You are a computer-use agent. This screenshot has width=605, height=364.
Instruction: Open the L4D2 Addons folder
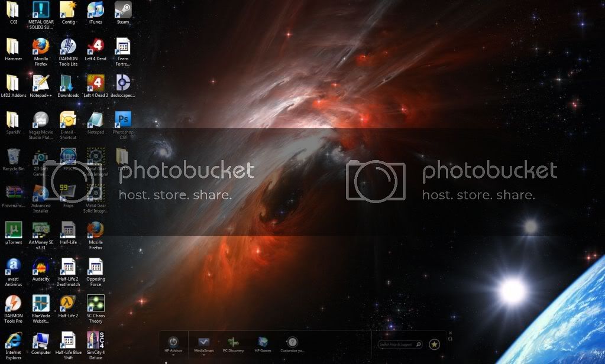(x=12, y=83)
